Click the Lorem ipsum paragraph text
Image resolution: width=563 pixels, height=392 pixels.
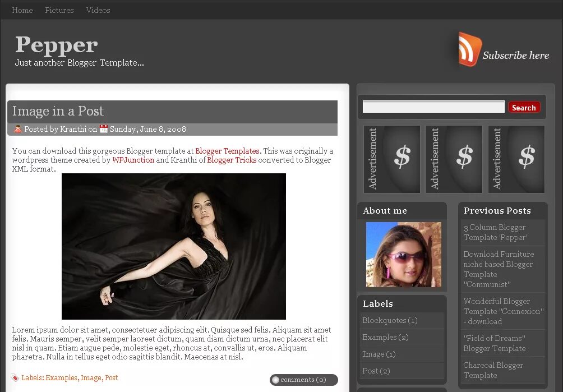pos(172,343)
